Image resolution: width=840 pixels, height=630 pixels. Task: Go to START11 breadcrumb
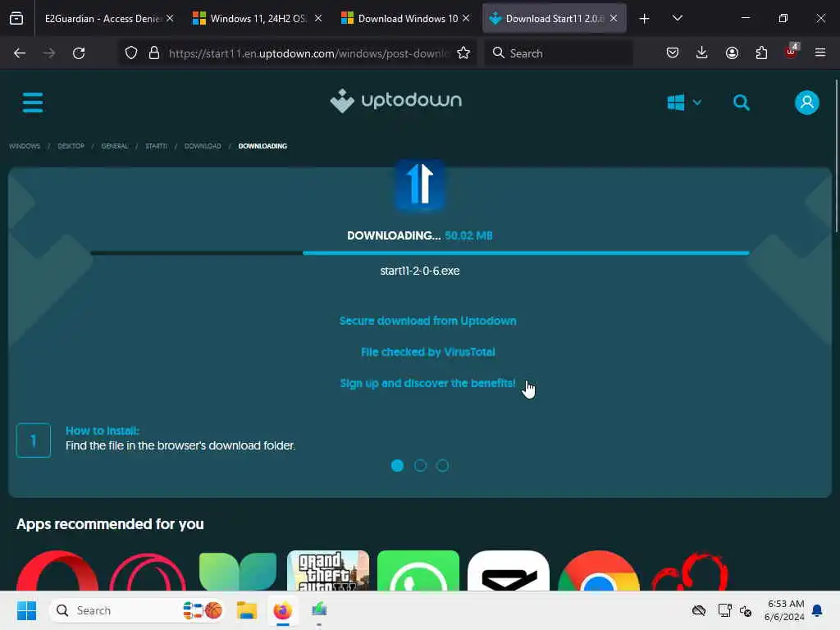click(x=156, y=146)
